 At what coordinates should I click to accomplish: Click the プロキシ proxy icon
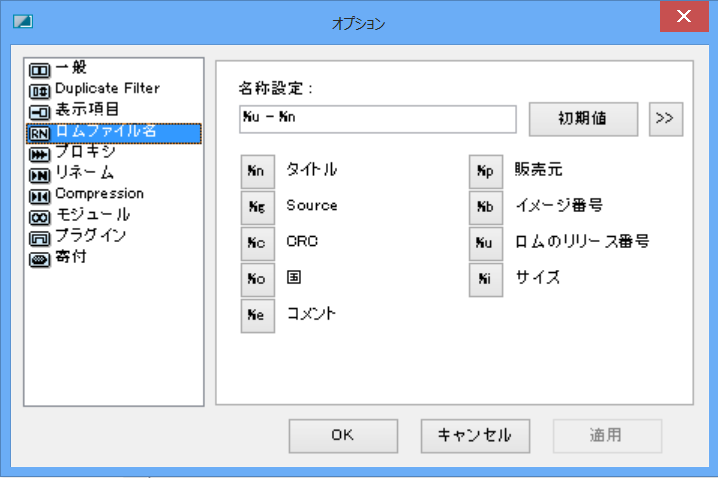(x=39, y=154)
